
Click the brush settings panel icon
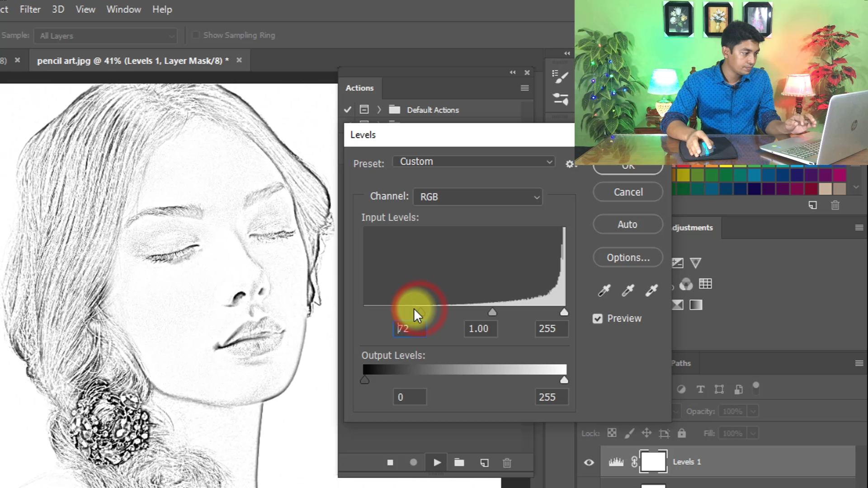[561, 77]
